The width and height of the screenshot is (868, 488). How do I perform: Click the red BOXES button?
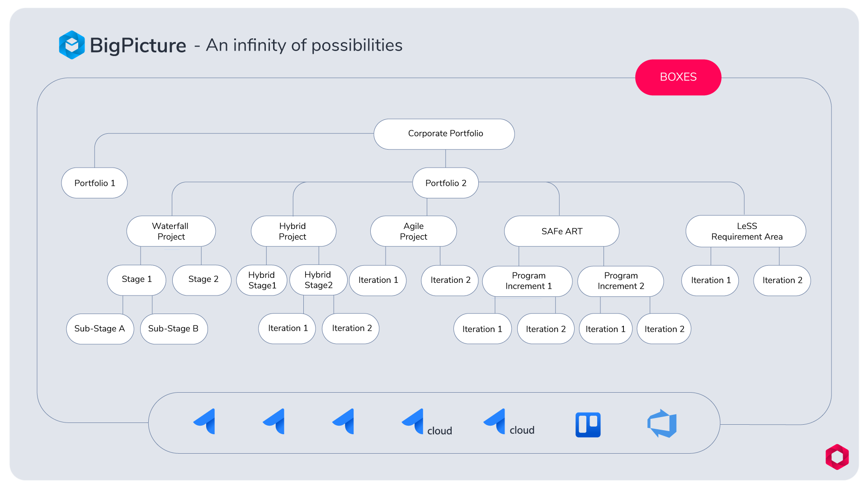pos(678,77)
